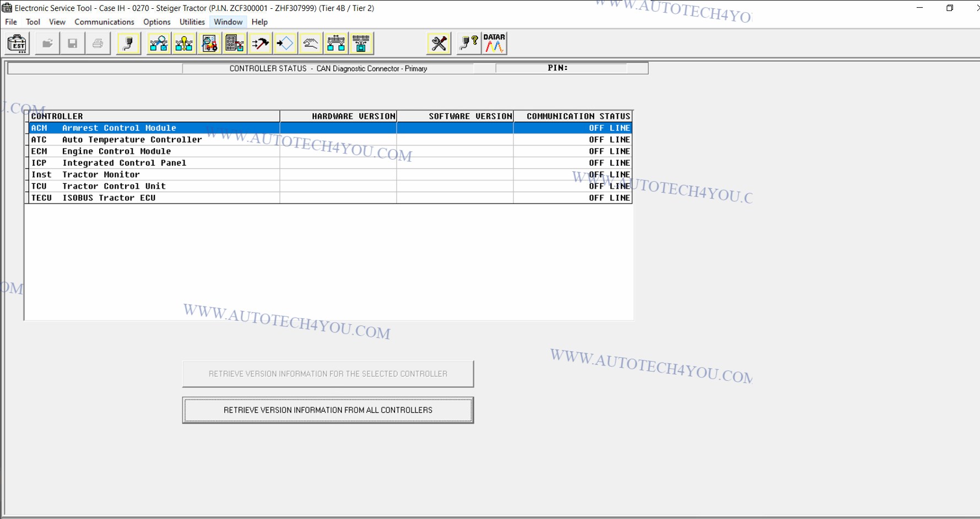Select the Tractor Control Unit row
The width and height of the screenshot is (980, 519).
(155, 187)
